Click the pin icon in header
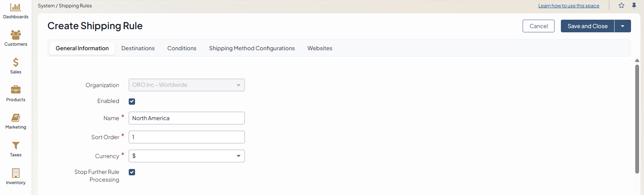 click(634, 6)
